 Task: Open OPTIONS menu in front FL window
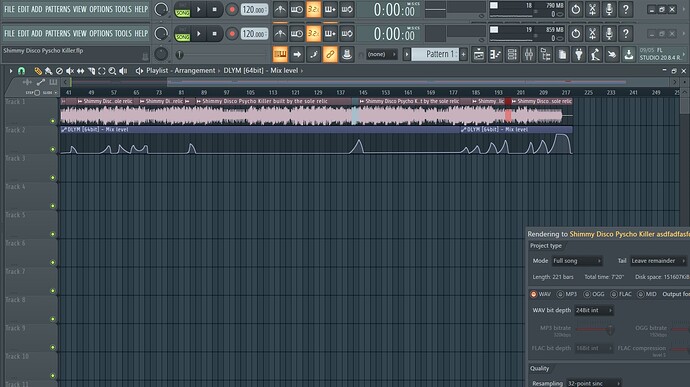[101, 33]
